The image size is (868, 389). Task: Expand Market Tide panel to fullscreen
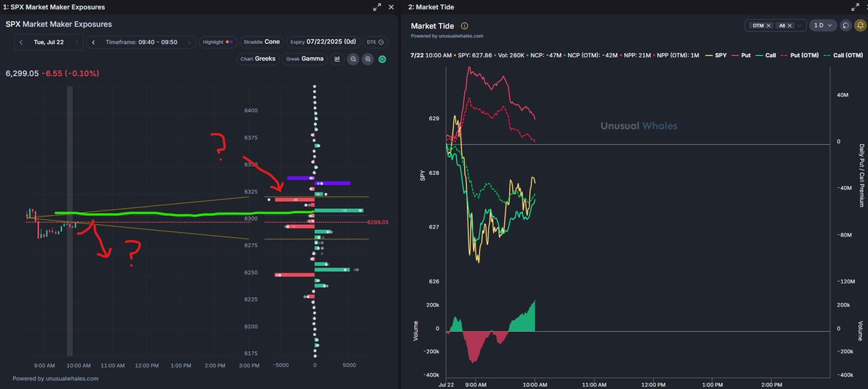pyautogui.click(x=854, y=7)
